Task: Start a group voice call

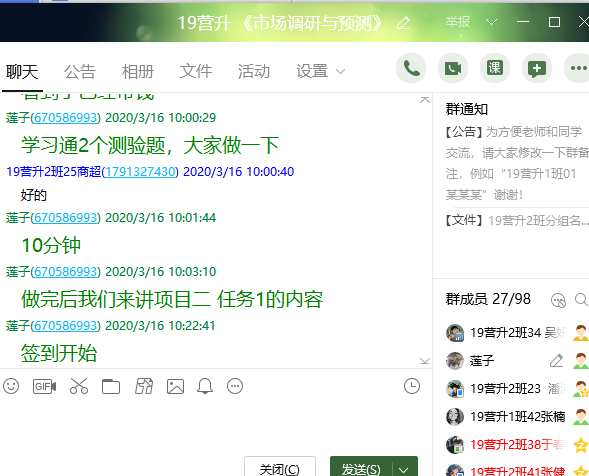Action: [411, 68]
